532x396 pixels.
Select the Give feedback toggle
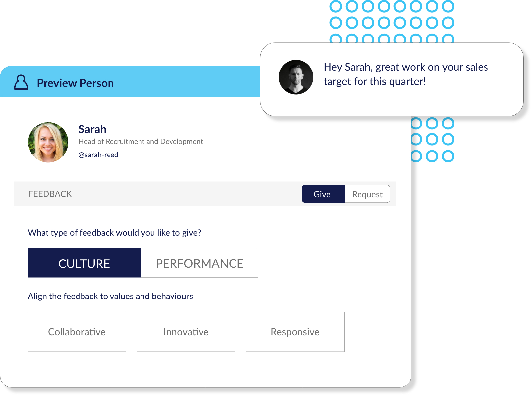click(x=323, y=194)
